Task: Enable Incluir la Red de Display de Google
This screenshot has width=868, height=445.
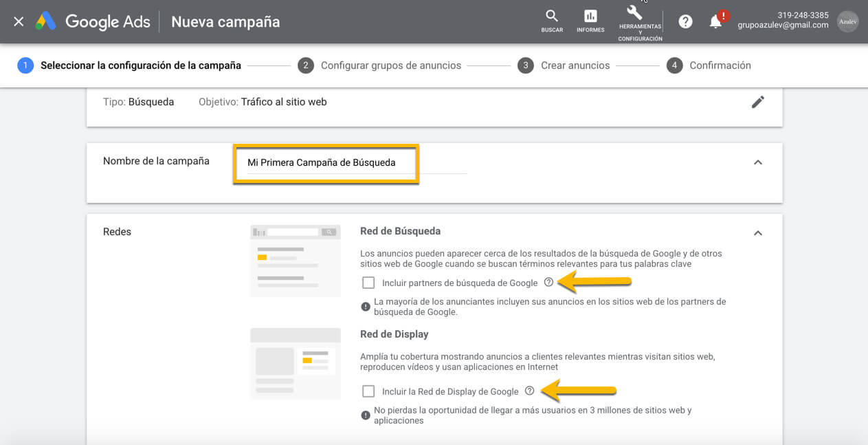Action: coord(368,390)
